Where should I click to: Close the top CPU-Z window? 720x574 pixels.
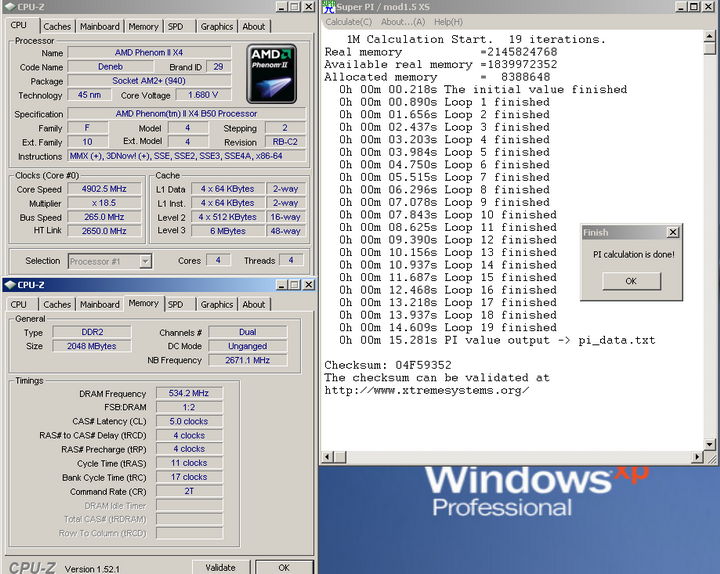tap(309, 6)
